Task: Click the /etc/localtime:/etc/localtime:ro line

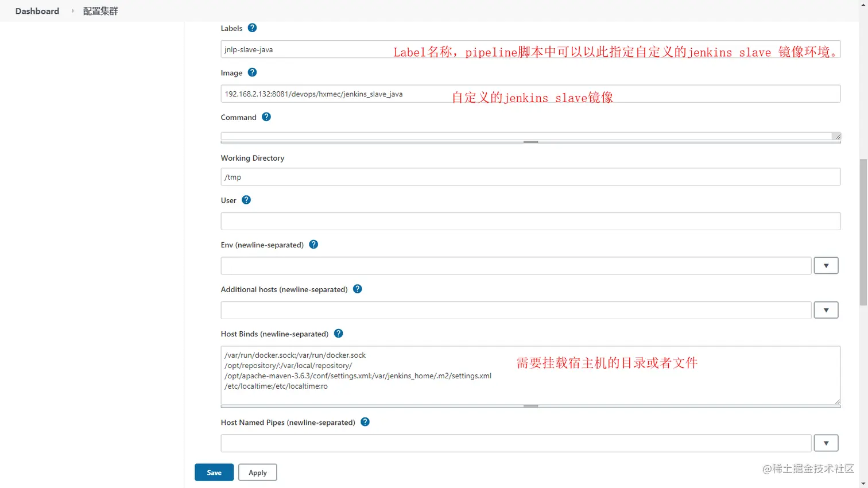Action: 276,386
